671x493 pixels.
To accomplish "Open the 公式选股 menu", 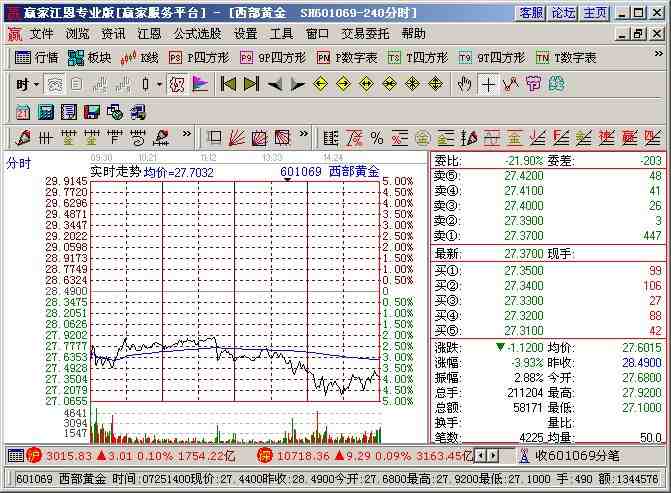I will coord(197,33).
